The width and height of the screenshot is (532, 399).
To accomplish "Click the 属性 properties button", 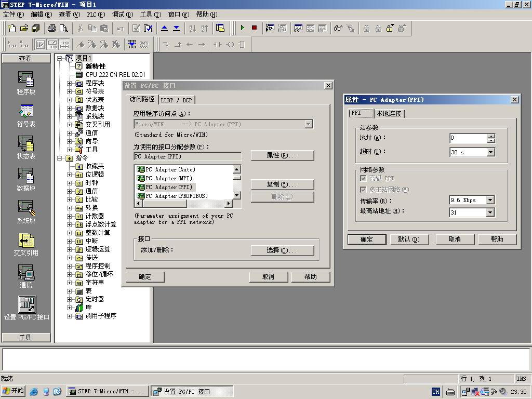I will [282, 155].
